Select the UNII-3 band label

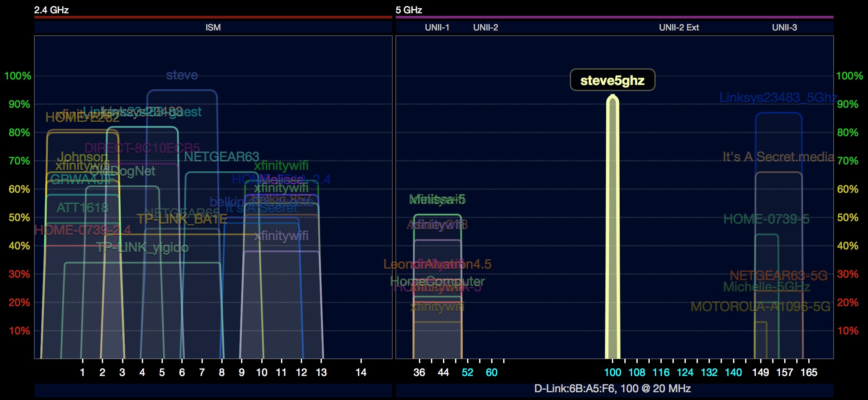tap(784, 27)
